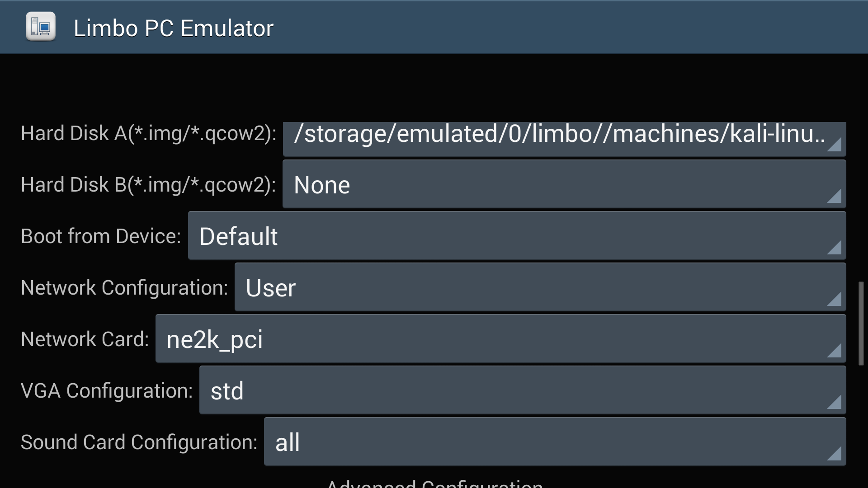Screen dimensions: 868x488
Task: Select the Default boot device value
Action: click(x=238, y=235)
